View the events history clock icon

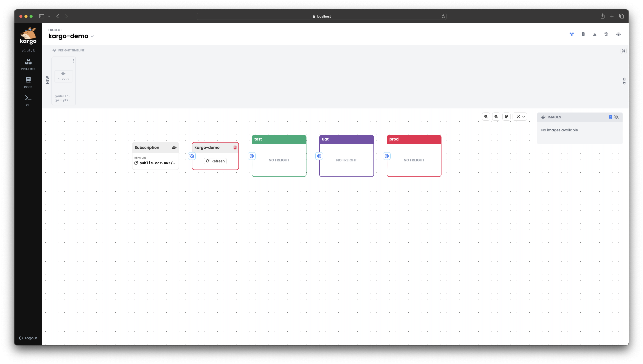[606, 34]
